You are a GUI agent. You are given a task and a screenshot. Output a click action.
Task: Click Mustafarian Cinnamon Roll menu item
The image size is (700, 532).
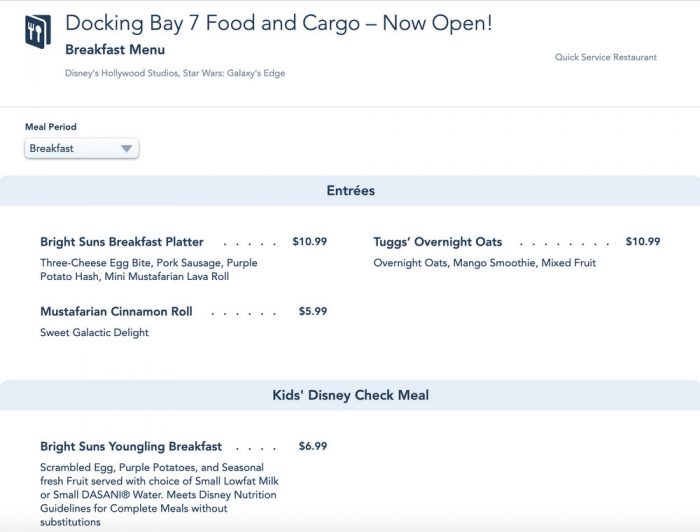click(116, 312)
